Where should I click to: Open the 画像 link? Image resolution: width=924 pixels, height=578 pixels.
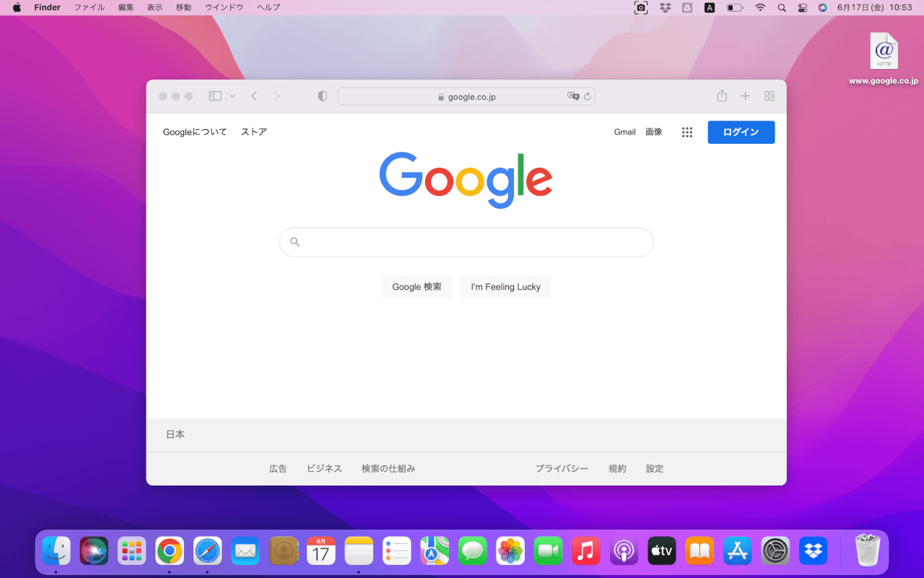click(654, 132)
